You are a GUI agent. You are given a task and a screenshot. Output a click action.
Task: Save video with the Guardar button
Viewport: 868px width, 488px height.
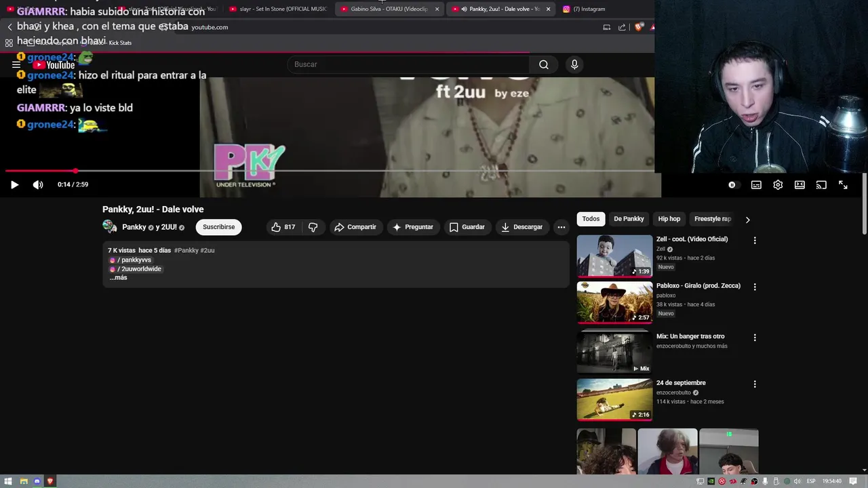pyautogui.click(x=467, y=227)
